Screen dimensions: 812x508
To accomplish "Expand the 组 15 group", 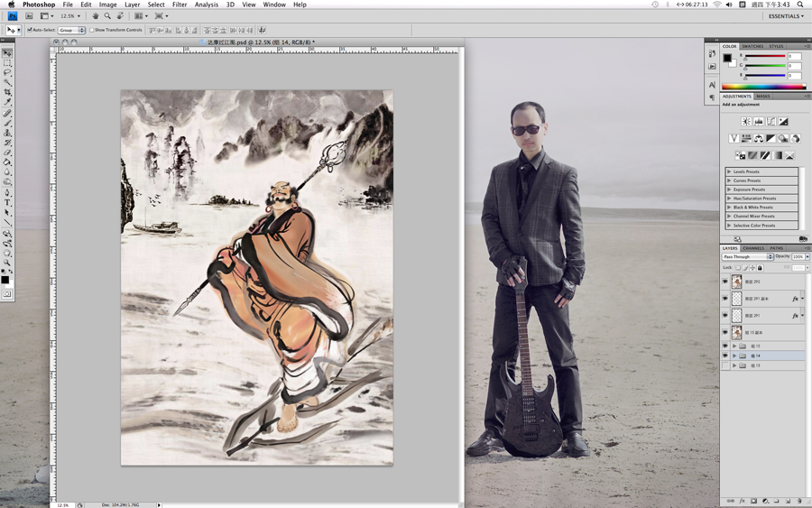I will tap(734, 346).
